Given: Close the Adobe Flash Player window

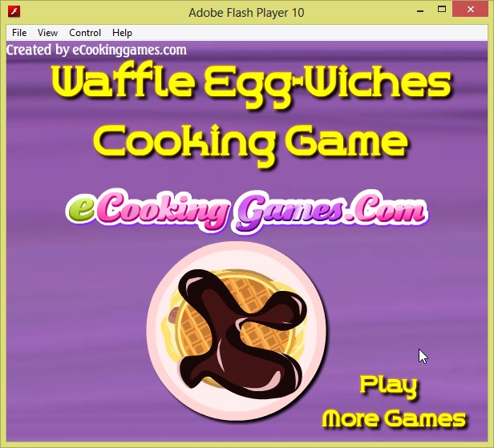Looking at the screenshot, I should pos(471,10).
